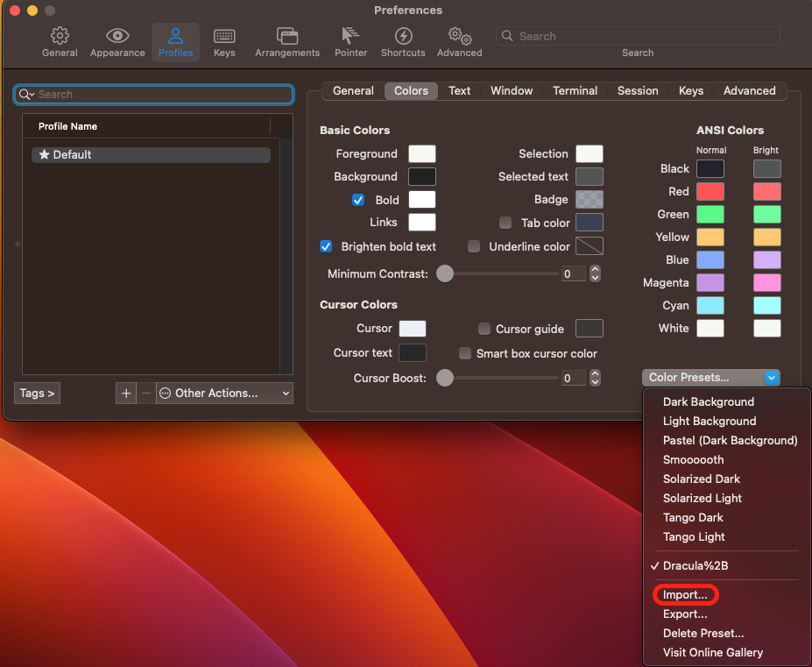This screenshot has width=812, height=667.
Task: Enable the Tab color checkbox
Action: tap(505, 223)
